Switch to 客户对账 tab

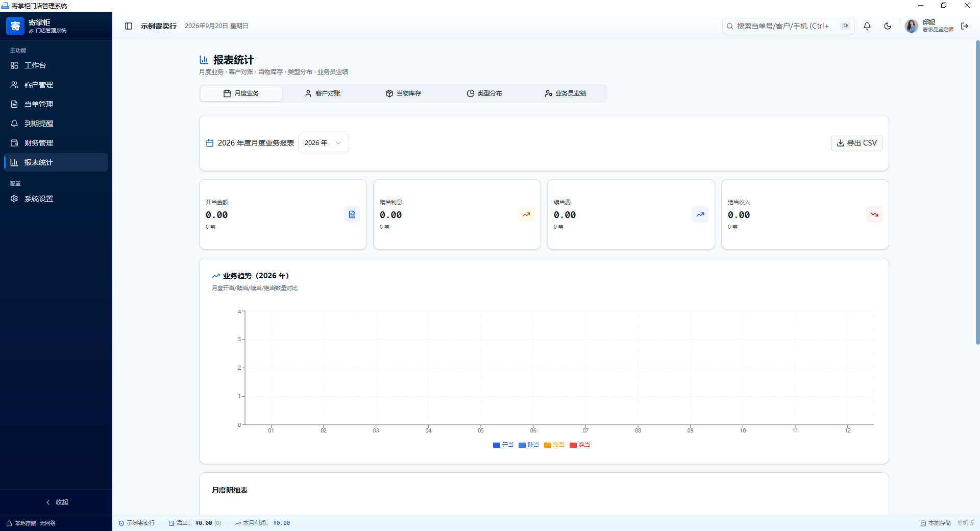[323, 93]
